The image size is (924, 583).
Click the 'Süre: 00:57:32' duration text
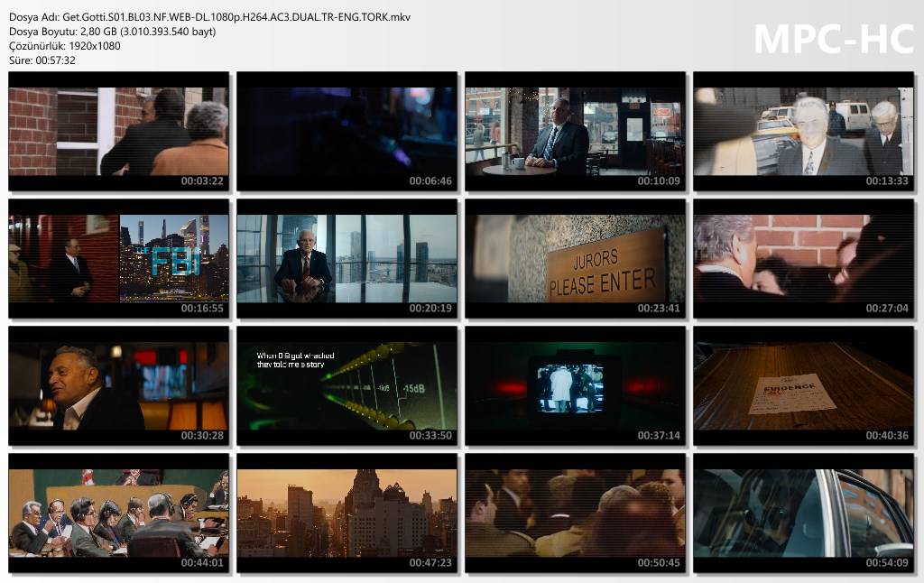tap(42, 60)
